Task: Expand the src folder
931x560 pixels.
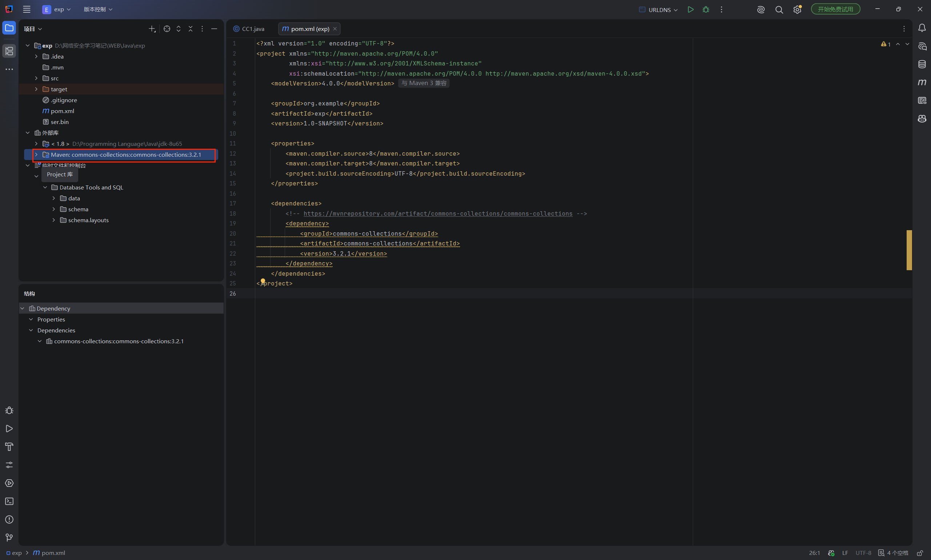Action: (x=36, y=78)
